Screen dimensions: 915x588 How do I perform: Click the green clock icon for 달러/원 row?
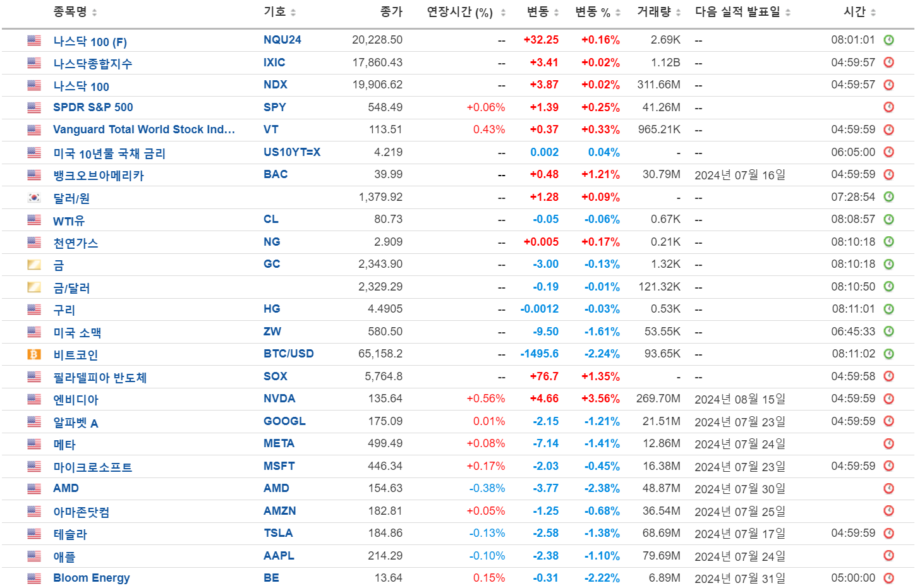pyautogui.click(x=888, y=197)
